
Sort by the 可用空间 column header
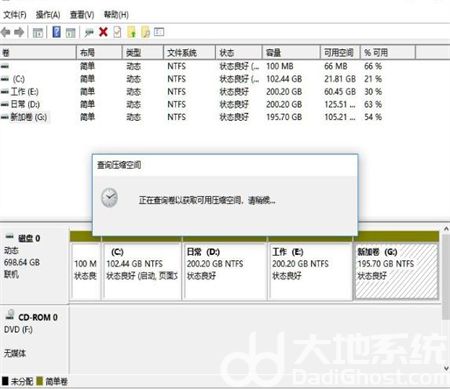pyautogui.click(x=340, y=53)
